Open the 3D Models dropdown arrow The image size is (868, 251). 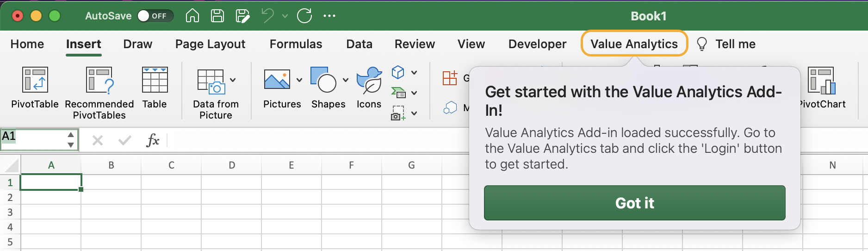tap(414, 73)
